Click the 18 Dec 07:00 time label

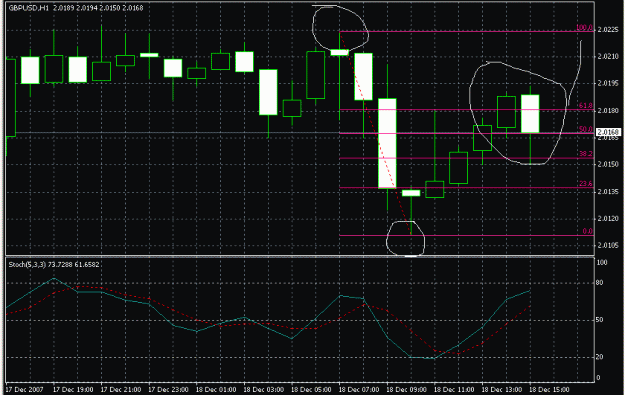click(x=359, y=389)
